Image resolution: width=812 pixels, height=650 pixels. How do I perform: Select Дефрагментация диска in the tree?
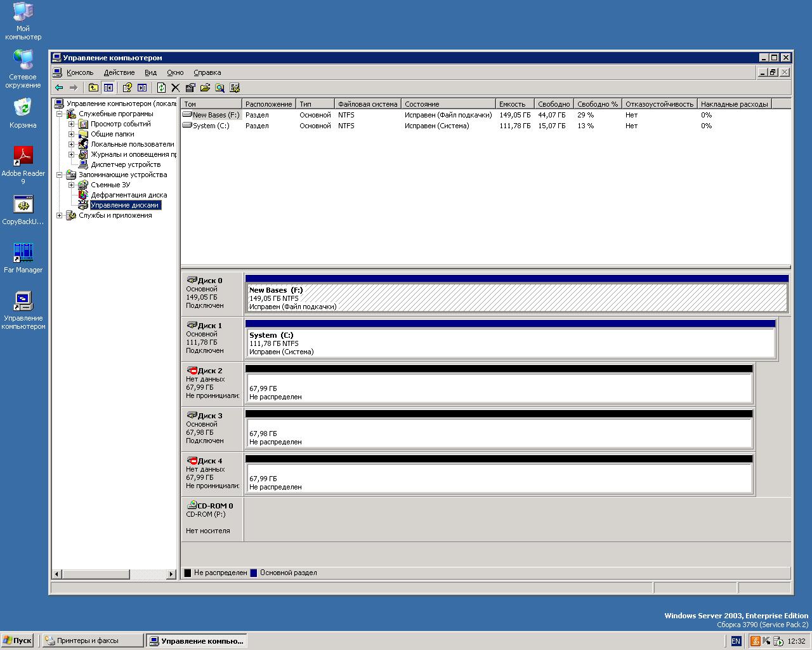tap(128, 195)
